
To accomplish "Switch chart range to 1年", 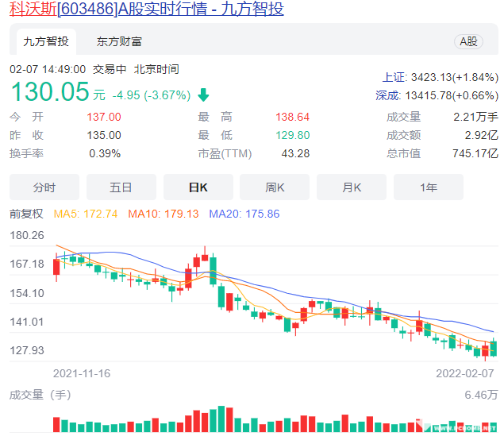I will pyautogui.click(x=429, y=187).
